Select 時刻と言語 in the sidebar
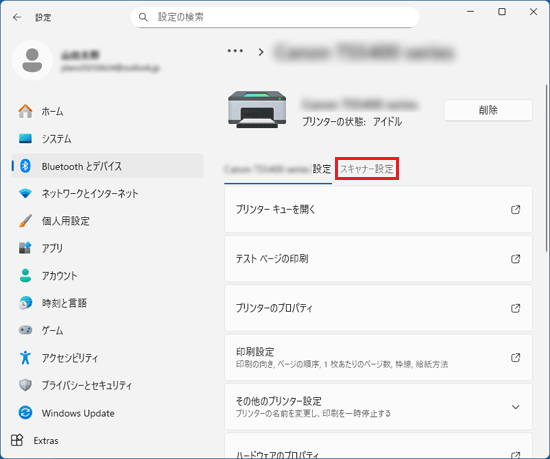Screen dimensions: 550x459 (x=107, y=303)
